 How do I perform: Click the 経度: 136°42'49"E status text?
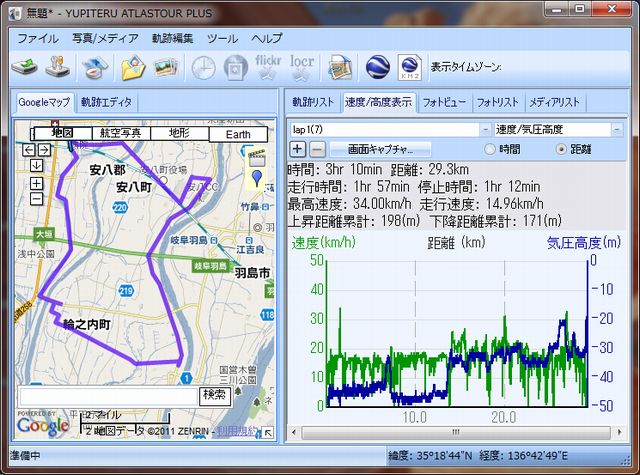[x=524, y=456]
